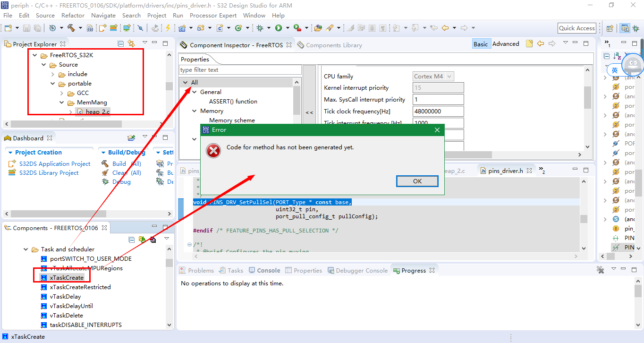Save the file with the Save toolbar icon
This screenshot has width=644, height=343.
pos(26,28)
